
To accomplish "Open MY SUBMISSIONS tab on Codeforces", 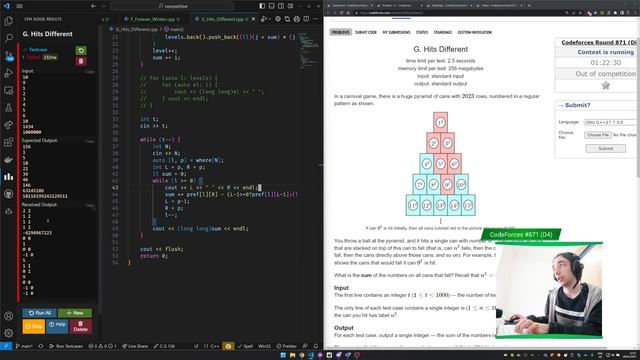I will click(x=396, y=32).
